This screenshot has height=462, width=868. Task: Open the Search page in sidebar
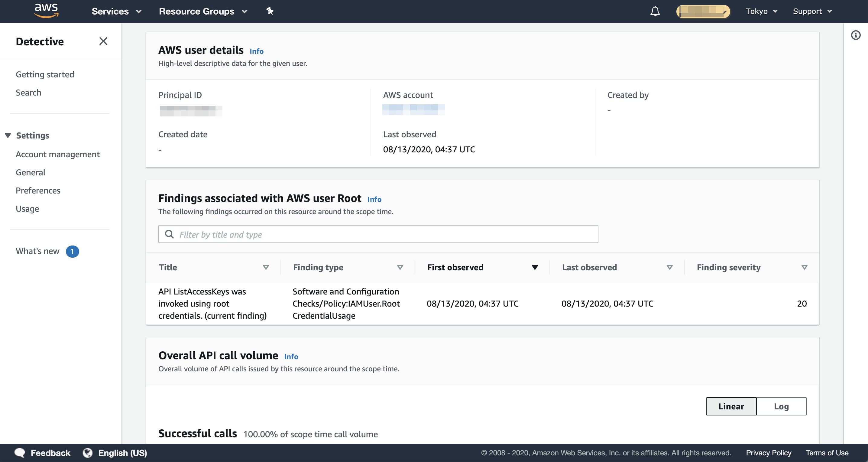[x=28, y=93]
